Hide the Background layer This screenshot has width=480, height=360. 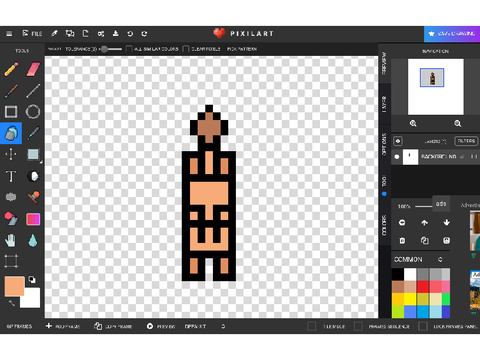tap(397, 157)
